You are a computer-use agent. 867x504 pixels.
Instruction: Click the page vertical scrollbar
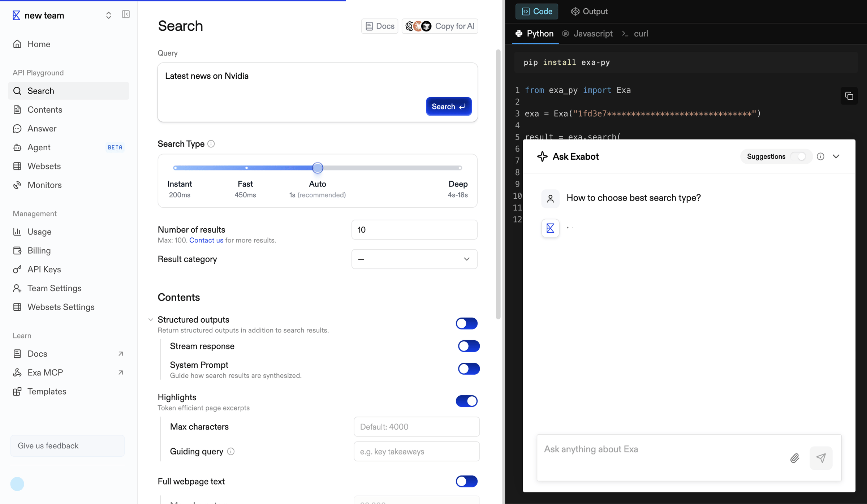[498, 184]
